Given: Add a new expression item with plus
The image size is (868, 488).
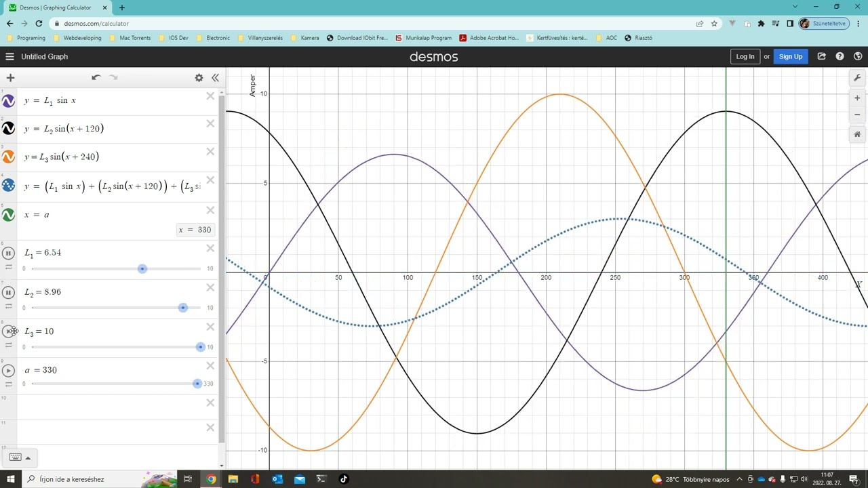Looking at the screenshot, I should tap(10, 78).
